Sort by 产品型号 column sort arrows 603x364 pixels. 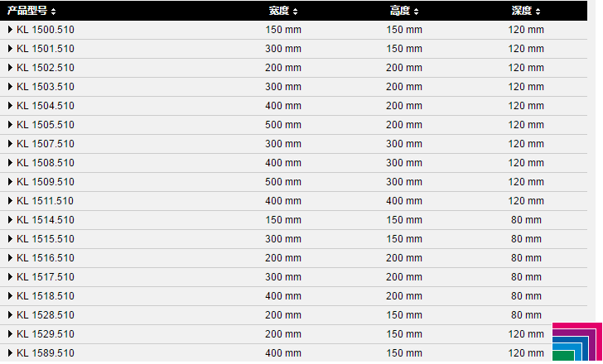pyautogui.click(x=53, y=12)
